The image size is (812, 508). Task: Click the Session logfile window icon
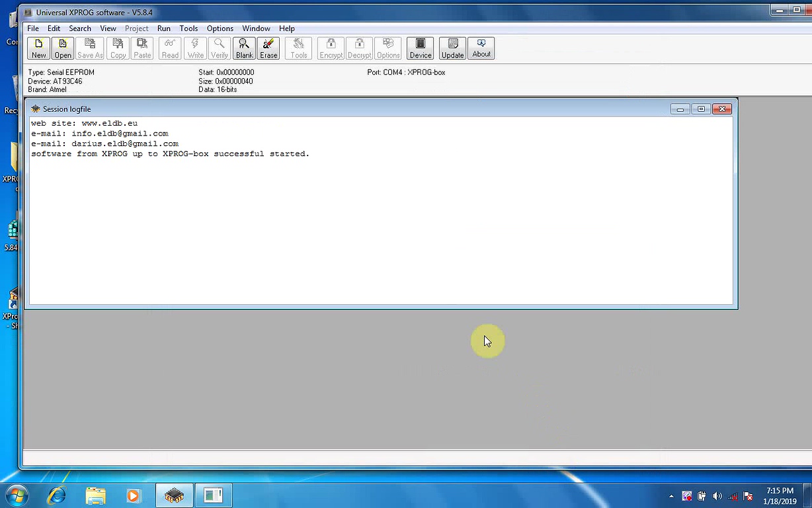(x=35, y=109)
